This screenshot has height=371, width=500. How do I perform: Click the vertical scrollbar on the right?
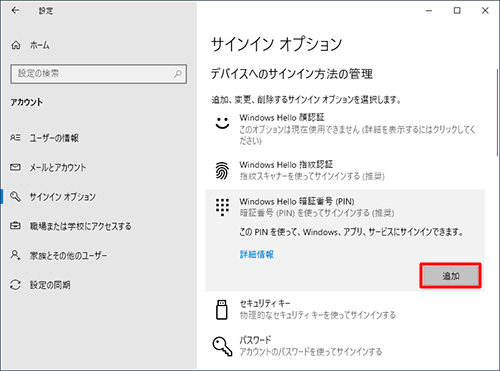coord(497,112)
